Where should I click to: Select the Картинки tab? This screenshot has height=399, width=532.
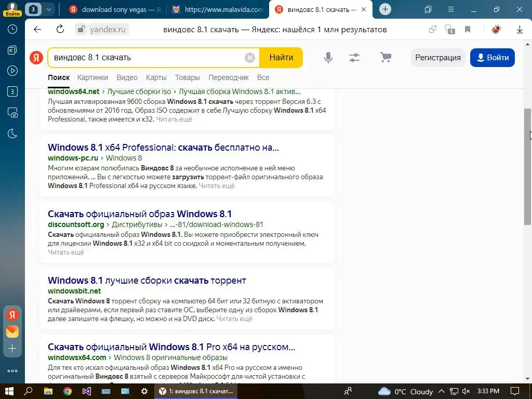[x=92, y=78]
